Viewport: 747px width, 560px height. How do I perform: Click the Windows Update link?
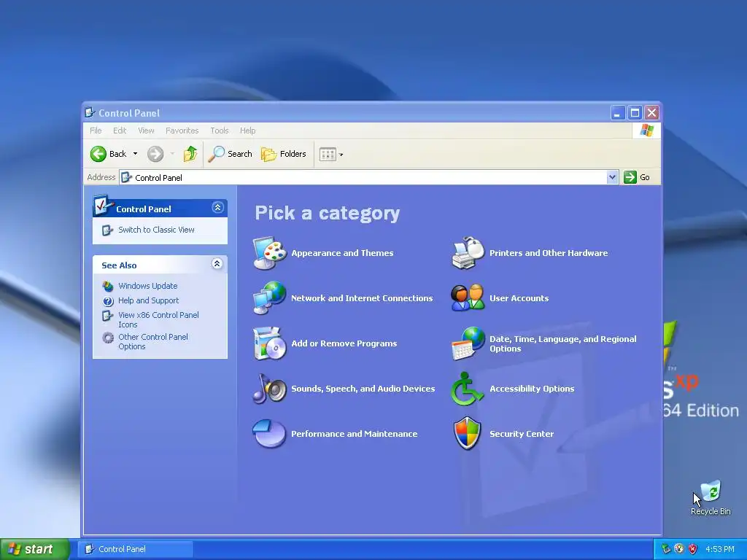tap(147, 286)
